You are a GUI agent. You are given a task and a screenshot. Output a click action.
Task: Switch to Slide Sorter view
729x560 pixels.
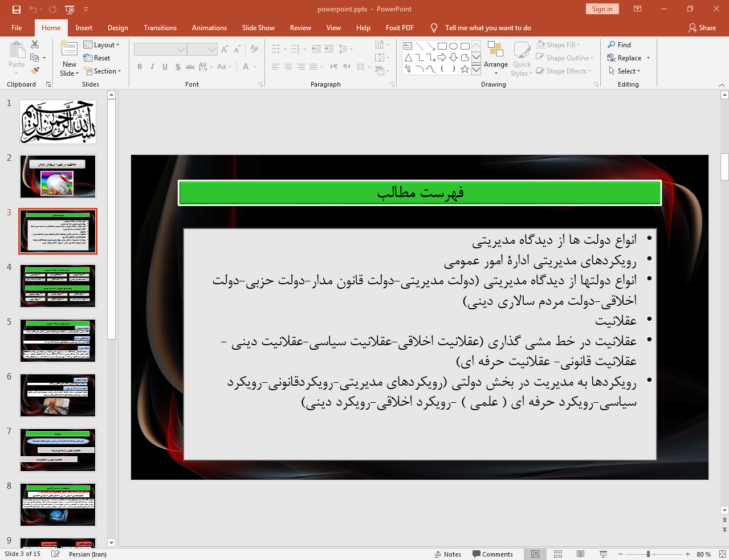coord(558,554)
